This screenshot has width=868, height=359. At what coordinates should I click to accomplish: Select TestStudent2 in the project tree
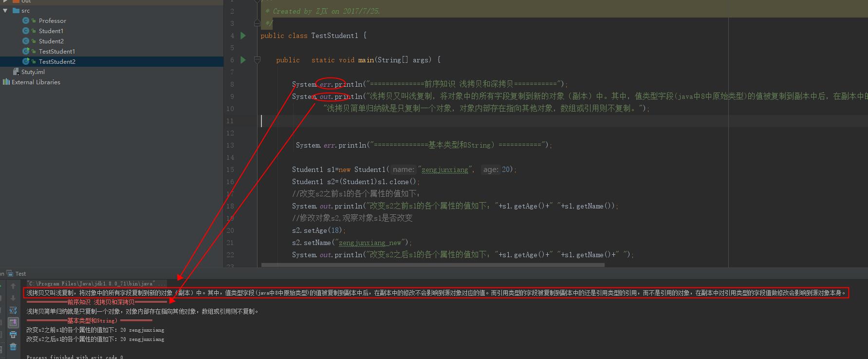pyautogui.click(x=57, y=61)
